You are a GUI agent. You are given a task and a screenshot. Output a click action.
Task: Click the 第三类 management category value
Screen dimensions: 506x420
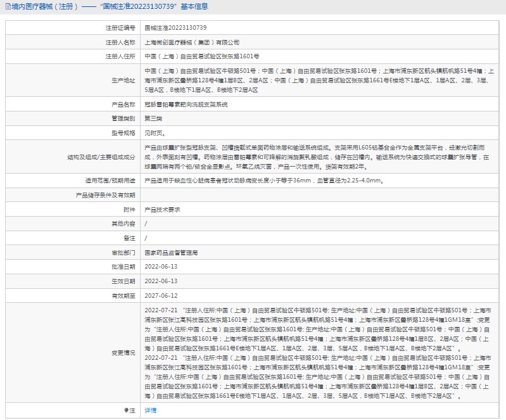153,119
